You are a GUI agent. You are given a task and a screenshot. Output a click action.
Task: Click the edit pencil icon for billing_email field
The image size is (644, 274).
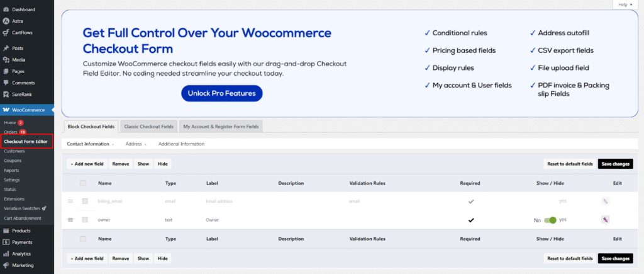[605, 201]
